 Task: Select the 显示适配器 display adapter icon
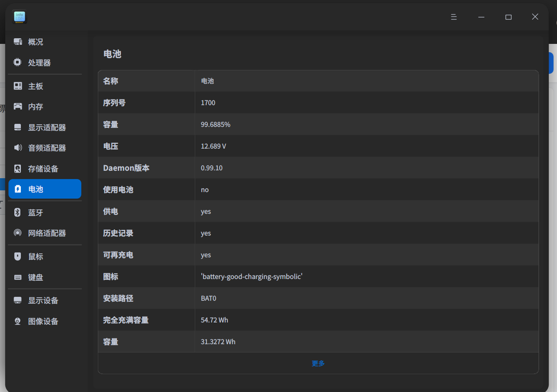point(17,127)
